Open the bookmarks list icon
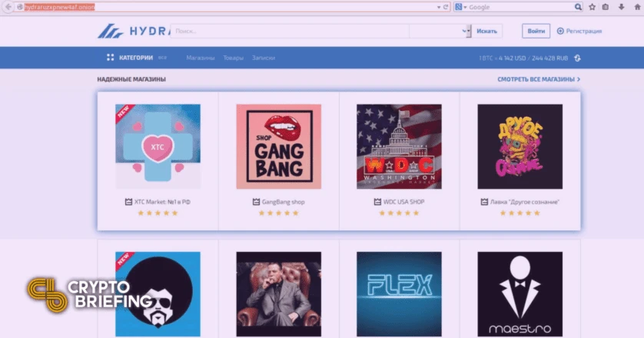Viewport: 644px width, 338px height. (x=606, y=7)
